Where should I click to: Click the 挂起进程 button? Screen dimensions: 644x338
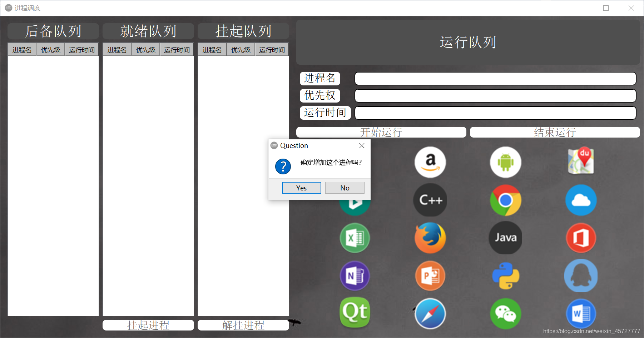(x=148, y=325)
